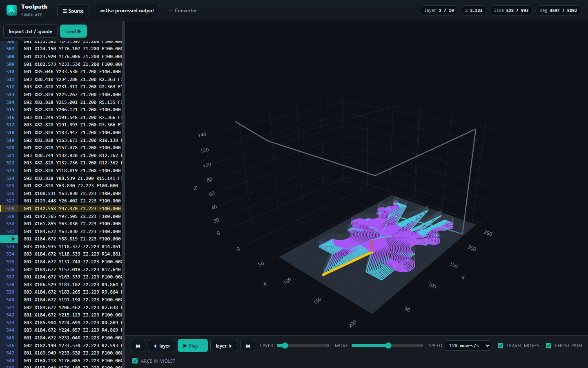Image resolution: width=588 pixels, height=368 pixels.
Task: Select highlighted gcode line 528
Action: (x=61, y=209)
